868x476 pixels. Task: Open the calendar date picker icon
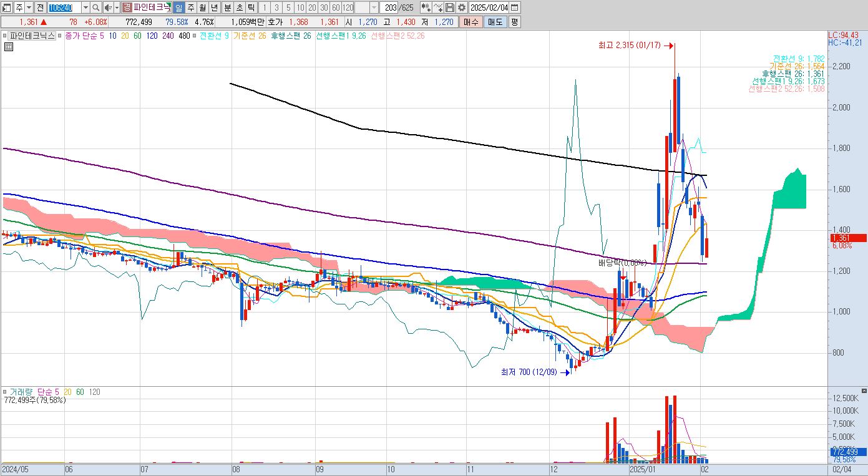(x=515, y=7)
